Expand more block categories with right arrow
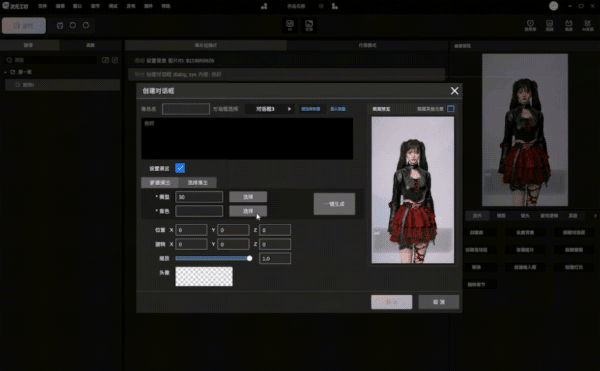 point(595,216)
